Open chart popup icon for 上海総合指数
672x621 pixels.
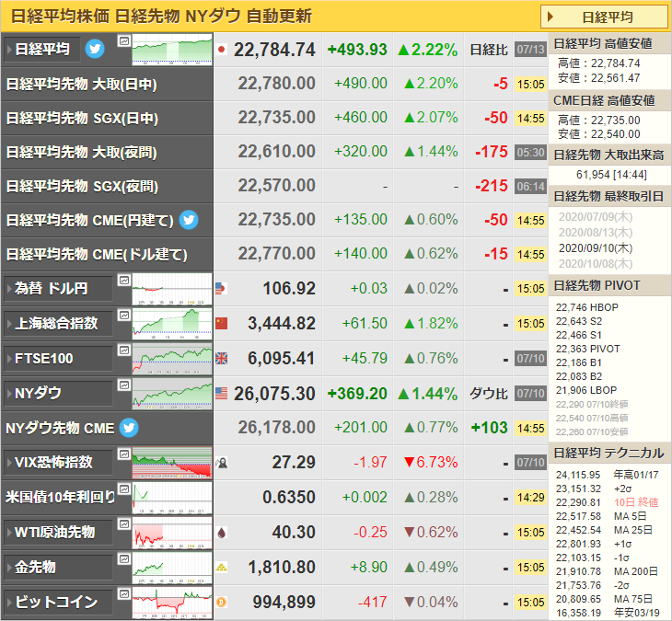pos(124,316)
